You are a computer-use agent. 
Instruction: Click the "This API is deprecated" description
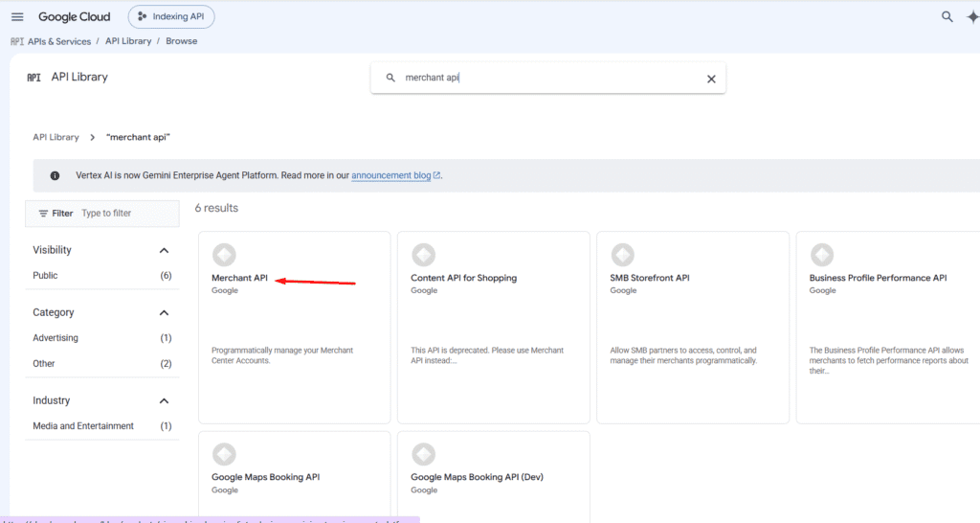coord(487,356)
